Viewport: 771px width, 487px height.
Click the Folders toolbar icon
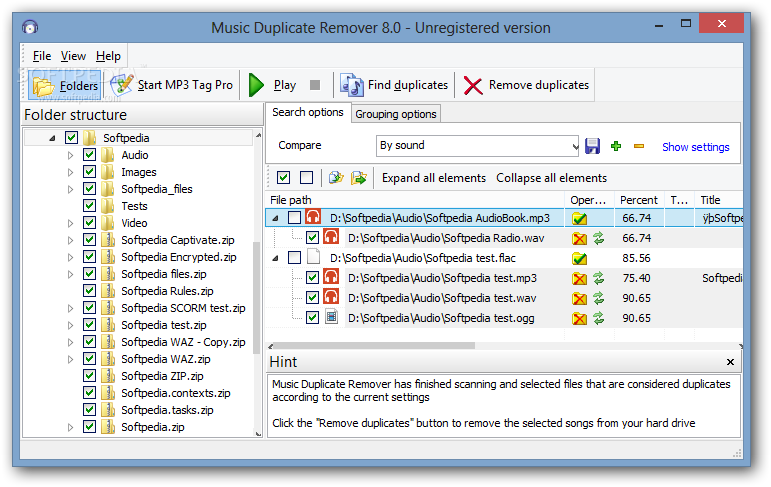43,87
